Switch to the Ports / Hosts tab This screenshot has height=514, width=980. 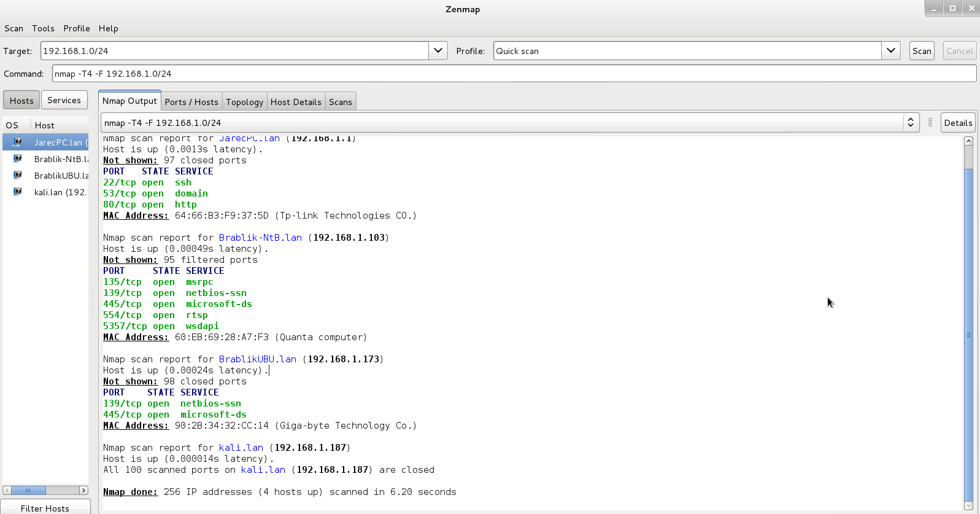(x=191, y=102)
